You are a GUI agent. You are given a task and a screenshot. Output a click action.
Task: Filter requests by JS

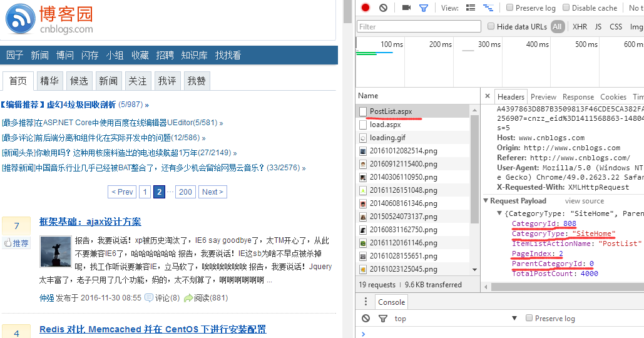(598, 27)
